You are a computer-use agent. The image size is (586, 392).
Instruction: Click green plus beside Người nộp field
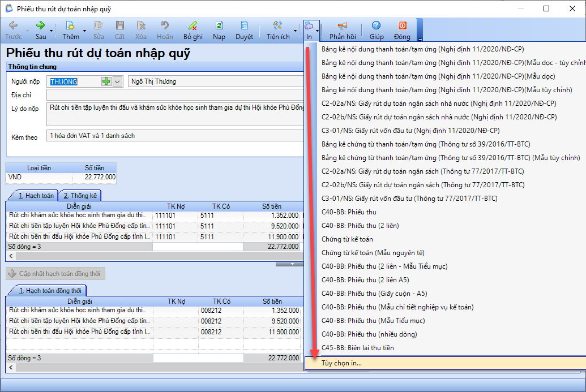[x=106, y=81]
